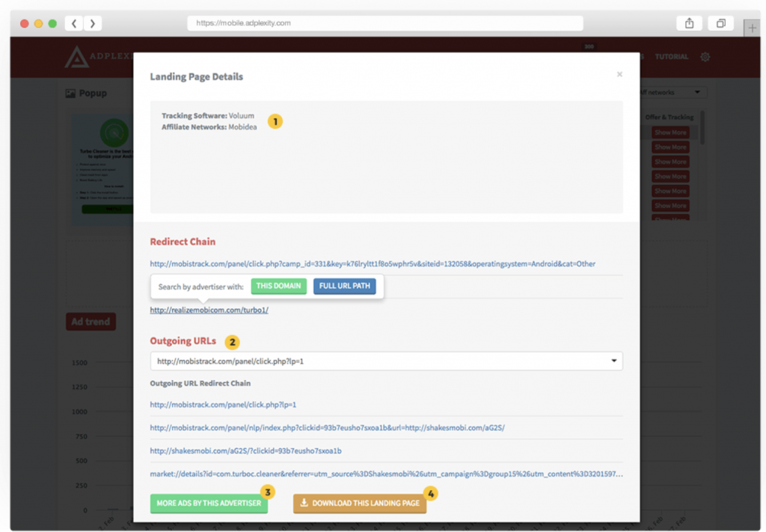766x532 pixels.
Task: Click the 'Affiliate Networks: Mobidea' text
Action: click(209, 127)
